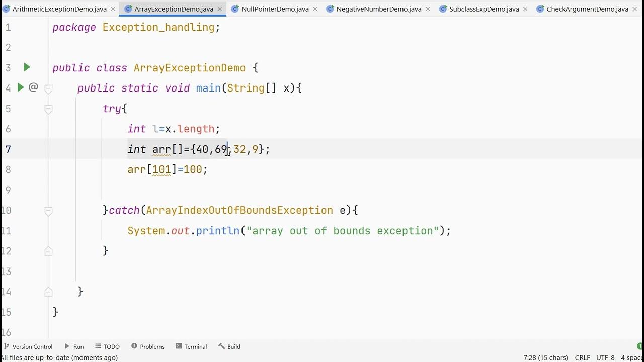Run the ArrayExceptionDemo class from the gutter
The width and height of the screenshot is (644, 362).
[27, 67]
